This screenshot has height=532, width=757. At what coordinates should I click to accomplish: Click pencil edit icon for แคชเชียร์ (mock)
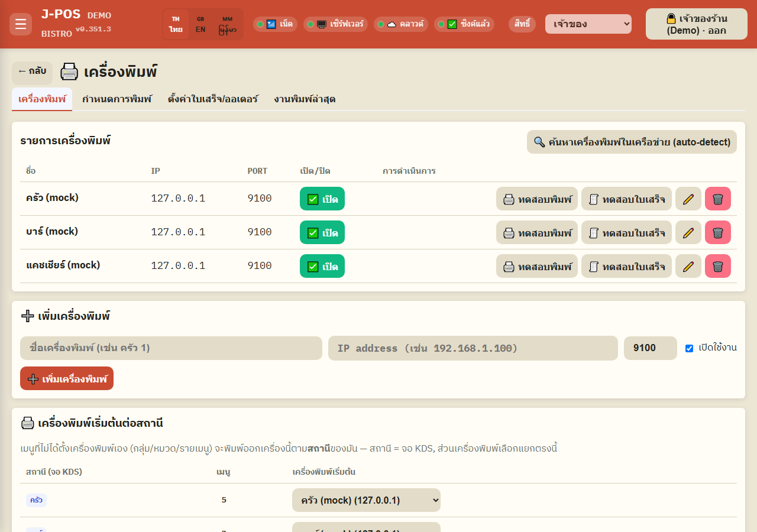coord(688,266)
